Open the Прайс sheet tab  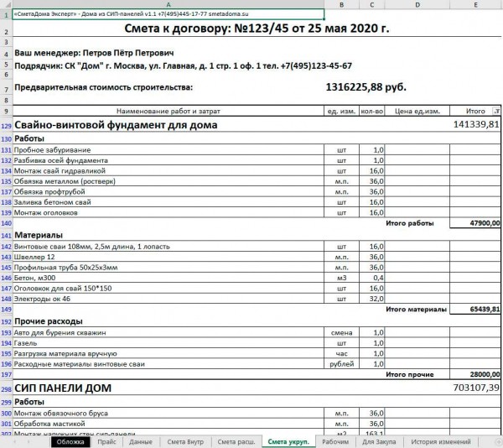pos(106,442)
